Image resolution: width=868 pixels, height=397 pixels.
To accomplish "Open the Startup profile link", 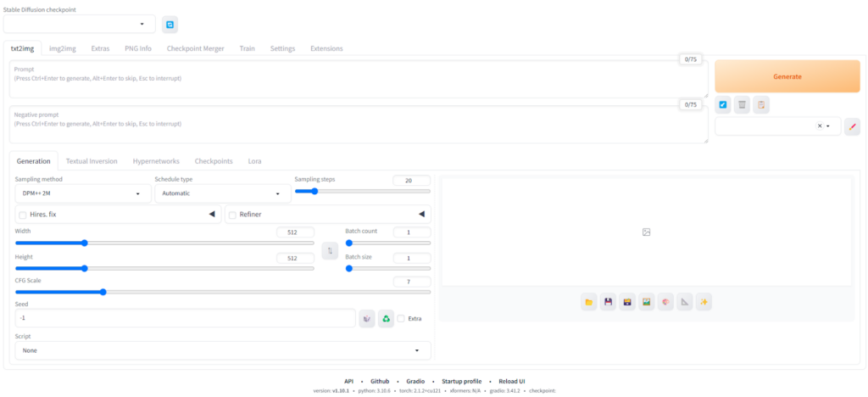I will [x=462, y=381].
